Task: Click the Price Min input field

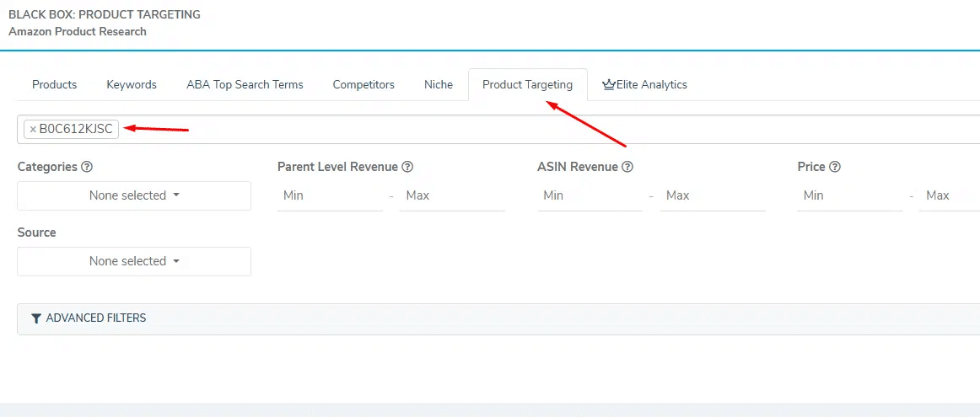Action: pyautogui.click(x=849, y=195)
